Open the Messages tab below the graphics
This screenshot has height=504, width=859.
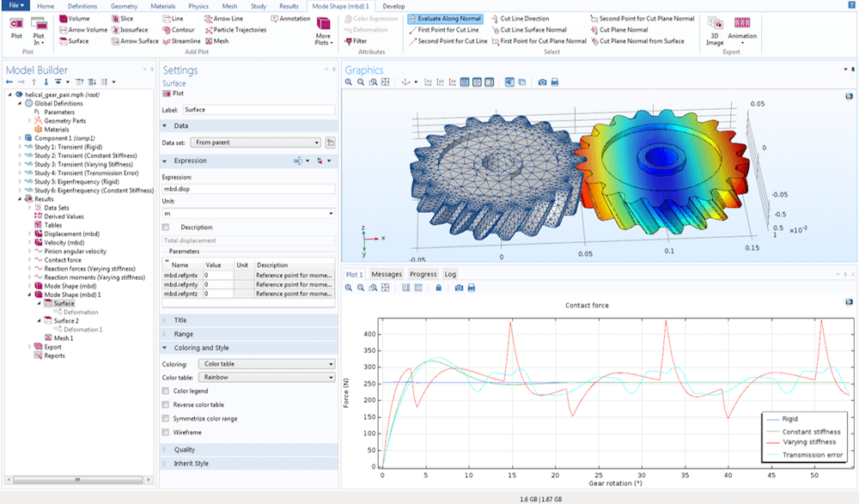[x=387, y=274]
